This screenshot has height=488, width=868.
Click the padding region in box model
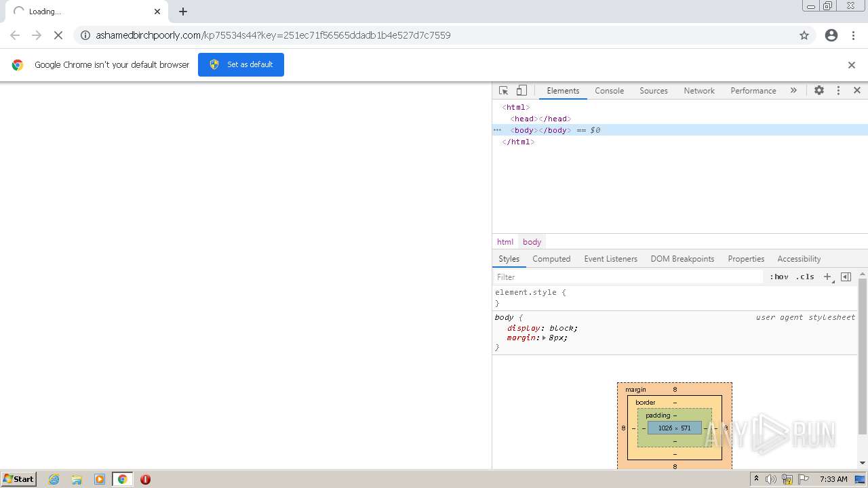click(658, 415)
